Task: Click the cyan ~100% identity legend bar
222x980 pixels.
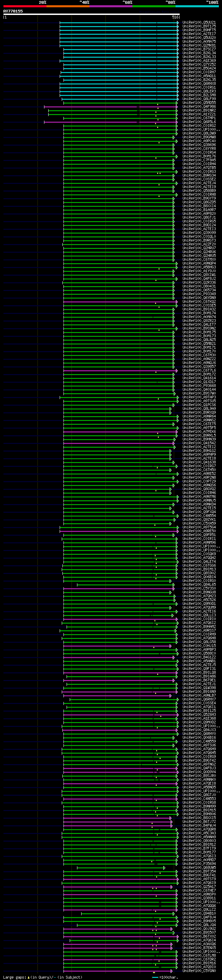Action: (197, 6)
